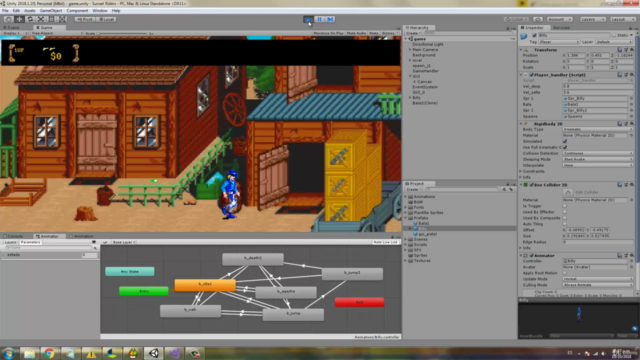Open Rigidbody 2D component gear settings
The width and height of the screenshot is (640, 360).
pyautogui.click(x=632, y=123)
